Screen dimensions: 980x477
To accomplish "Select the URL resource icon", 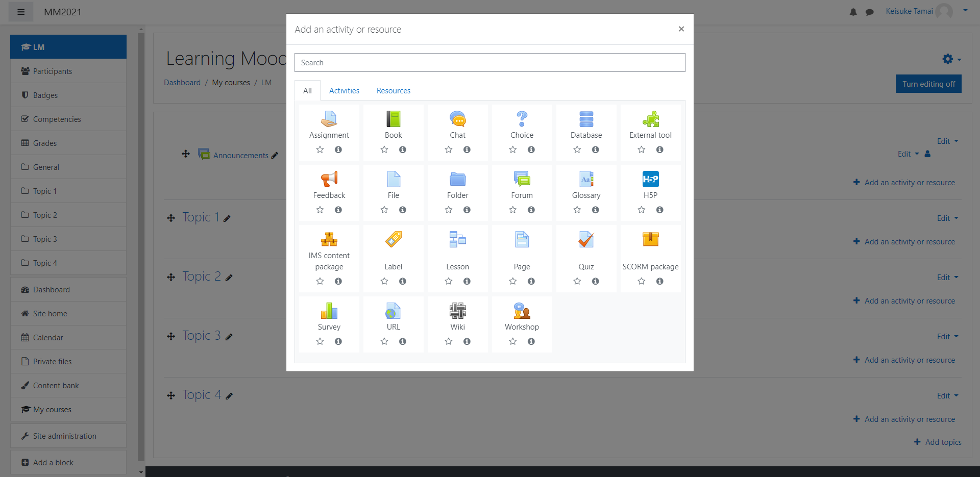I will 394,311.
